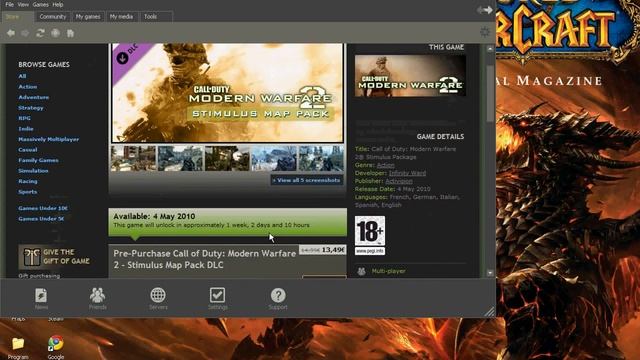Open the Google Chrome desktop shortcut
The height and width of the screenshot is (360, 640).
click(x=56, y=347)
